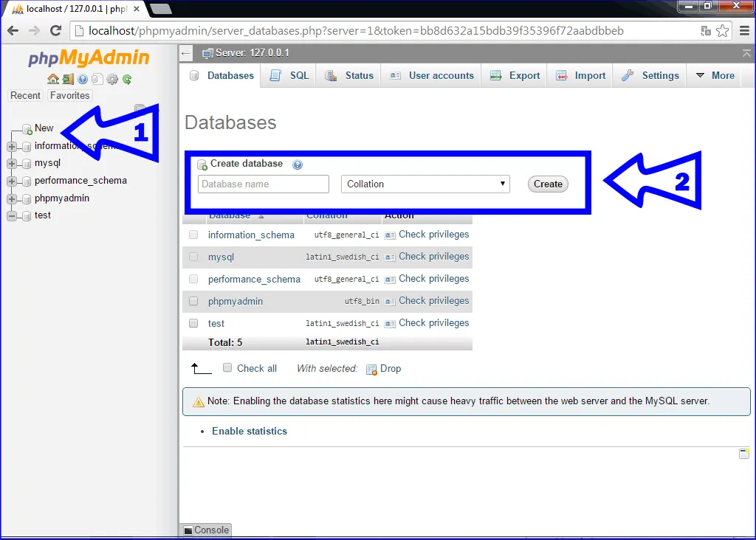756x540 pixels.
Task: Click privileges icon in information_schema row
Action: coord(390,235)
